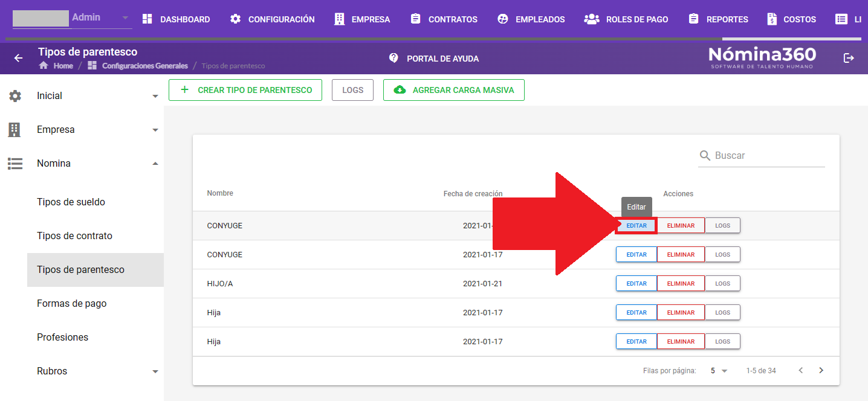The height and width of the screenshot is (401, 868).
Task: Click PORTAL DE AYUDA link
Action: point(442,59)
